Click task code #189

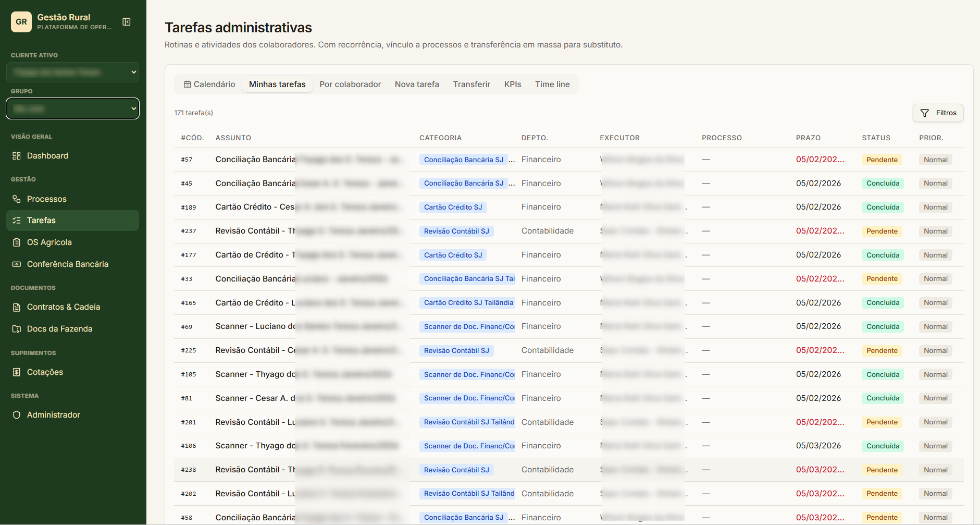click(x=189, y=207)
